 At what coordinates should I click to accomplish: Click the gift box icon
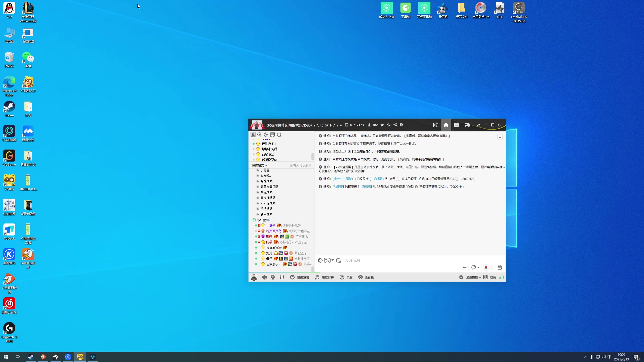click(x=500, y=267)
